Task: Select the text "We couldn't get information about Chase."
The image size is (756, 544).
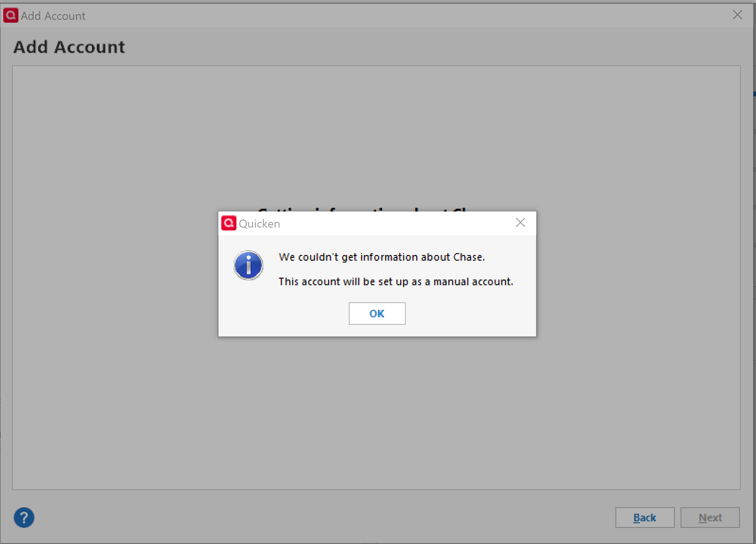Action: point(382,257)
